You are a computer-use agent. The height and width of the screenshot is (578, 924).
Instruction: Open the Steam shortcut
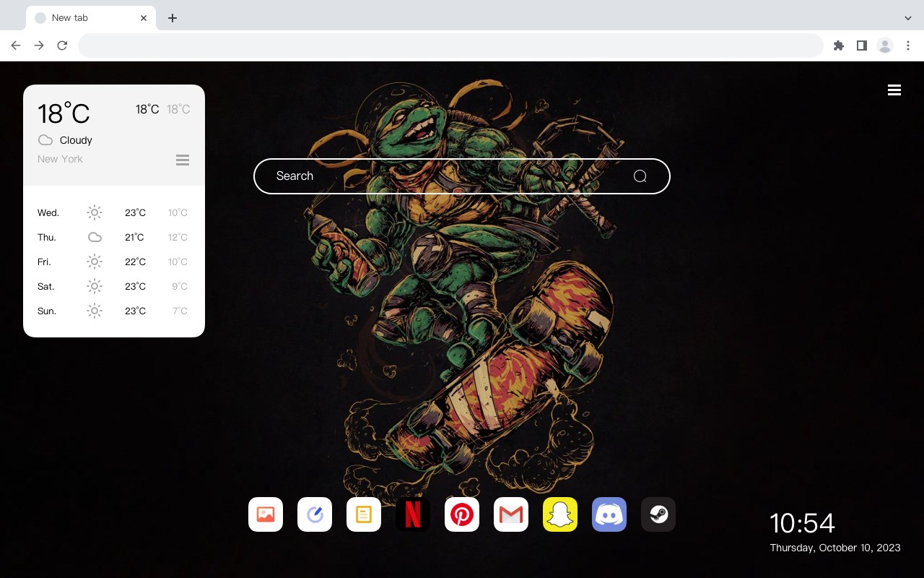658,514
